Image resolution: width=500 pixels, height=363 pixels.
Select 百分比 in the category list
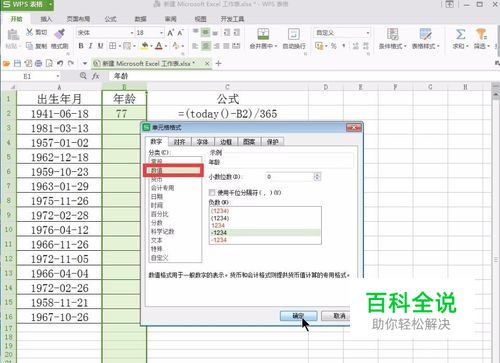[x=175, y=214]
